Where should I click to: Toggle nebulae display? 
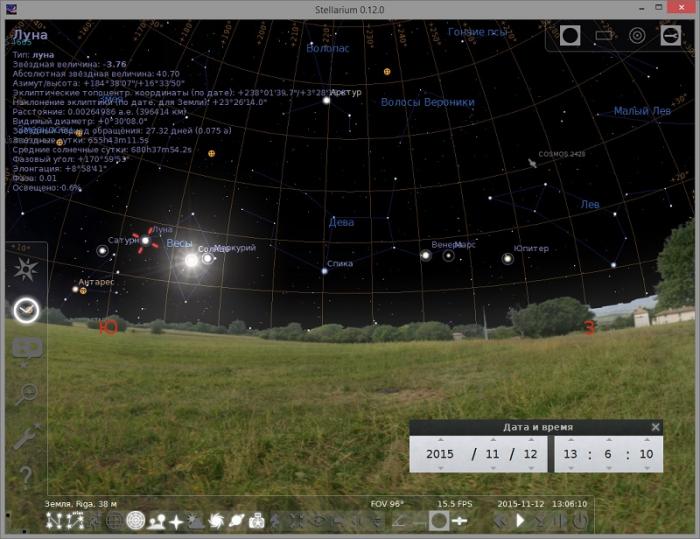(216, 521)
